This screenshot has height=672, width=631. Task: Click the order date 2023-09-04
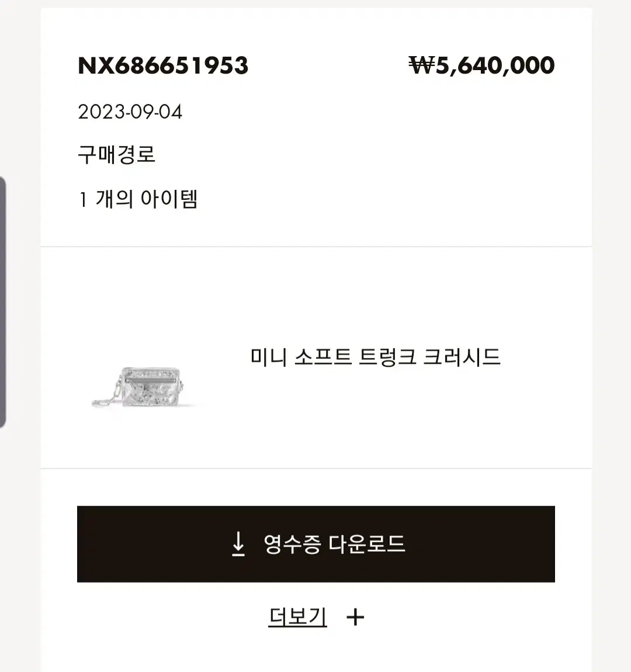(130, 112)
